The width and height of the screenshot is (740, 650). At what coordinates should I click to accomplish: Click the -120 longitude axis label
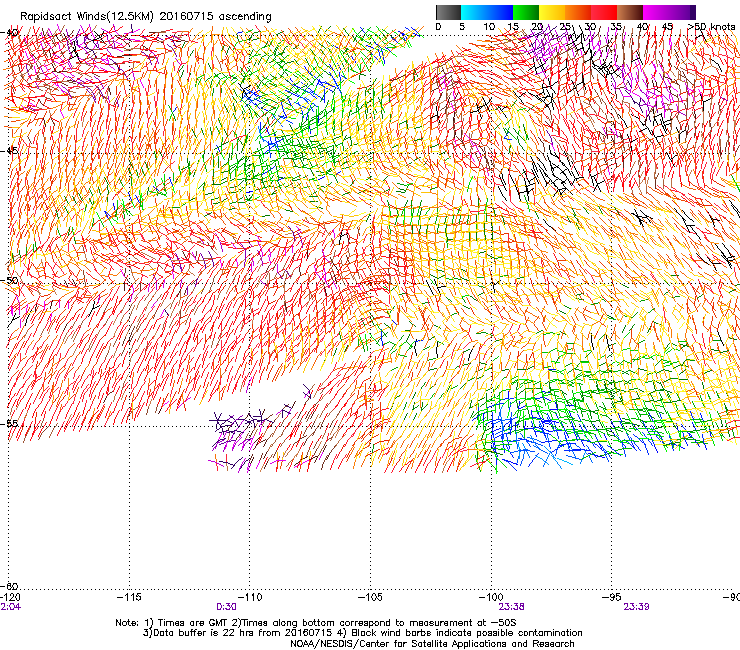pyautogui.click(x=10, y=598)
